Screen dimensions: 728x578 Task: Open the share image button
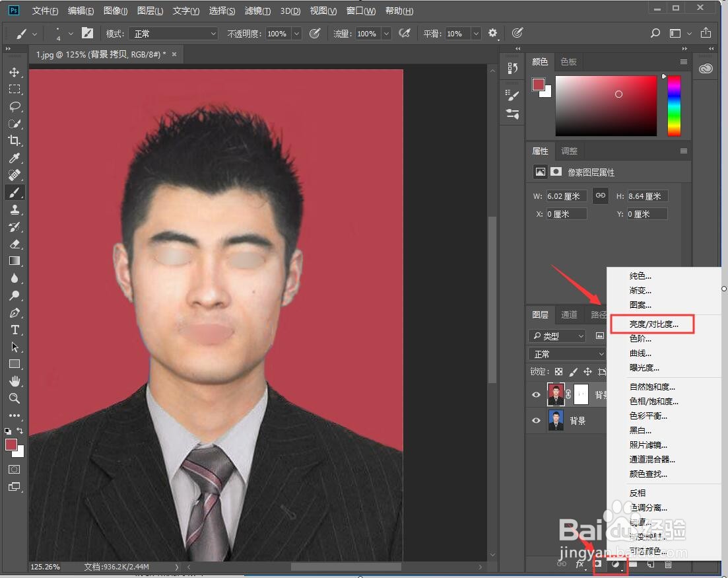[x=706, y=32]
